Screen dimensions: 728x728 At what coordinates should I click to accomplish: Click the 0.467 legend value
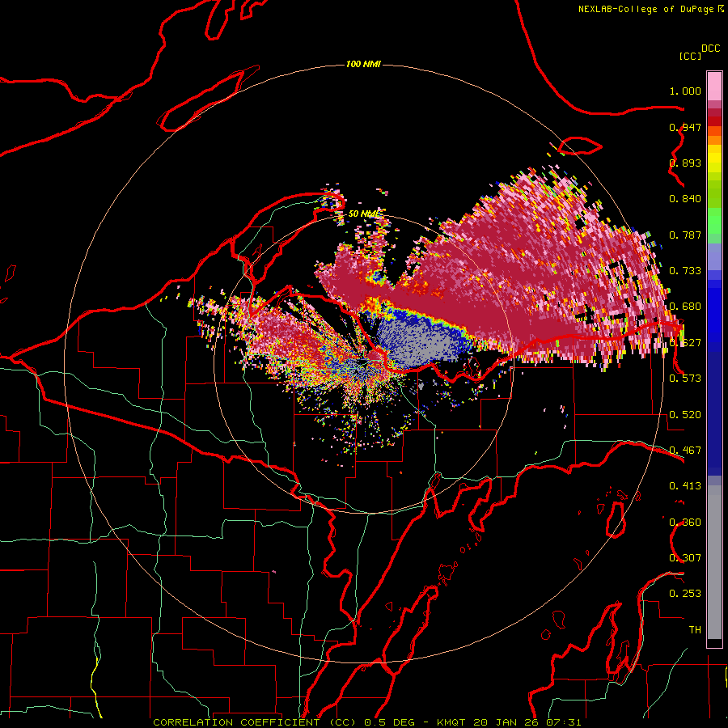[x=685, y=451]
